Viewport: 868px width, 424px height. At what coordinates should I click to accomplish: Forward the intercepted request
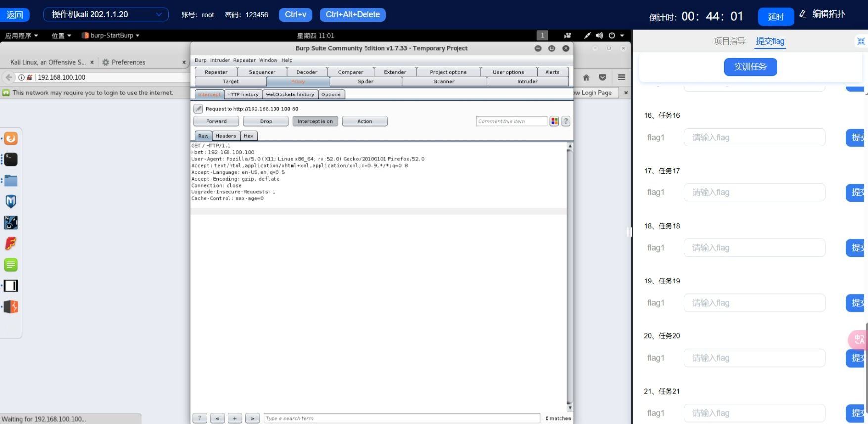(216, 121)
